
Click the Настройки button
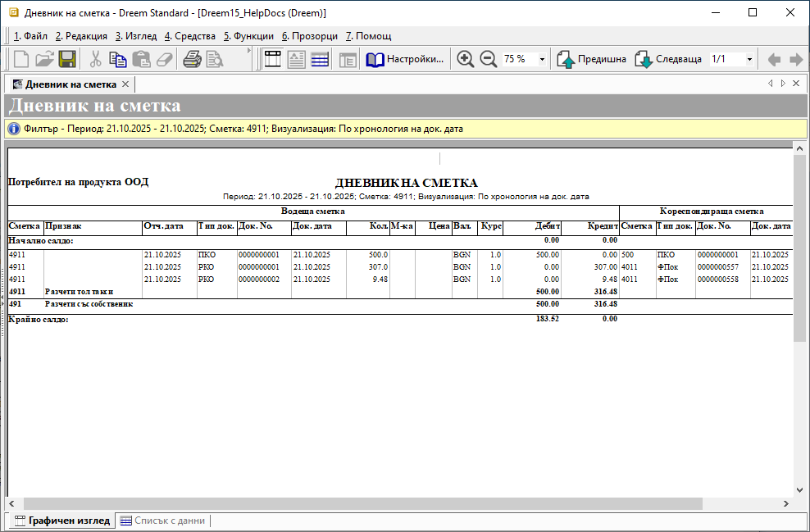(406, 59)
